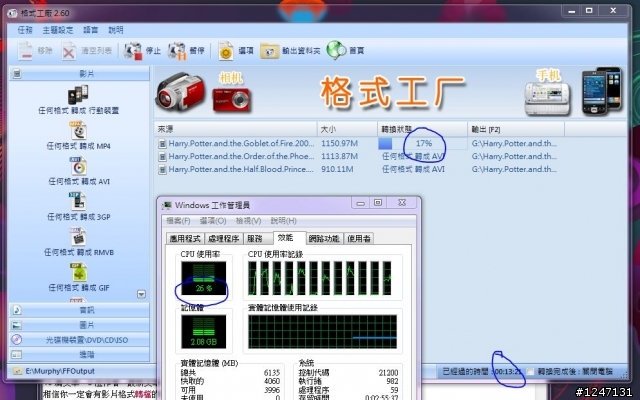Select Harry.Potter.and.the.Goblet.of.Fire row name
The width and height of the screenshot is (640, 400).
click(241, 143)
